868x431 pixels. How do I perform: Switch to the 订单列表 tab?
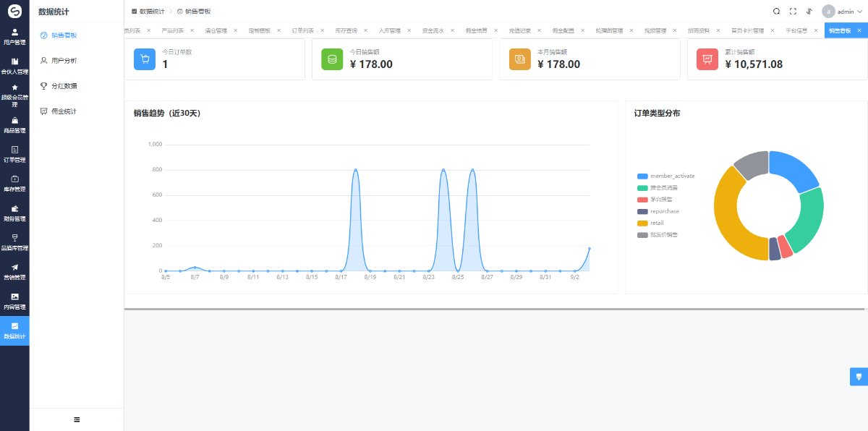click(x=303, y=31)
